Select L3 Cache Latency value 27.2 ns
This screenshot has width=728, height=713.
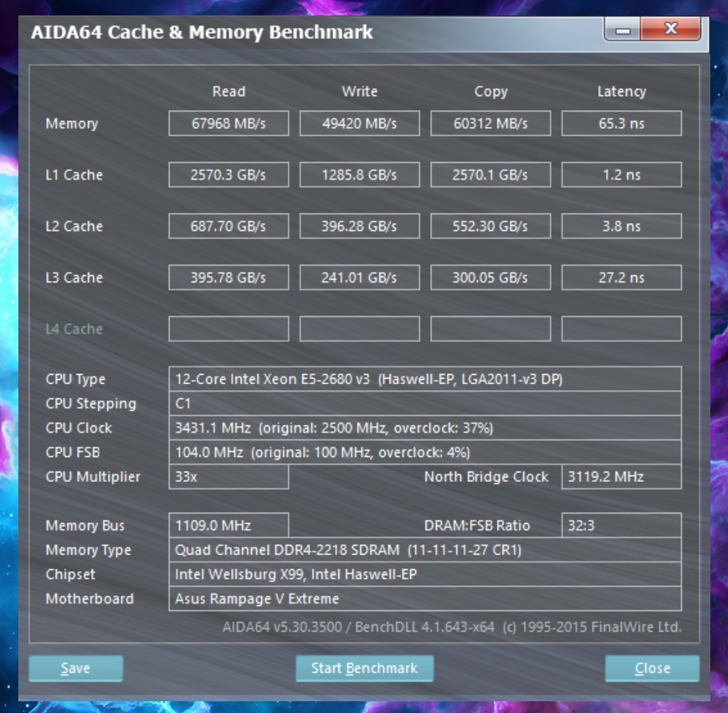pyautogui.click(x=621, y=277)
